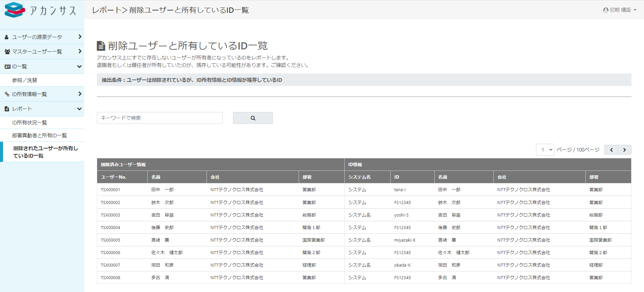Click the 削除済みユーザー情報 group header
Viewport: 644px width, 292px height.
(221, 164)
